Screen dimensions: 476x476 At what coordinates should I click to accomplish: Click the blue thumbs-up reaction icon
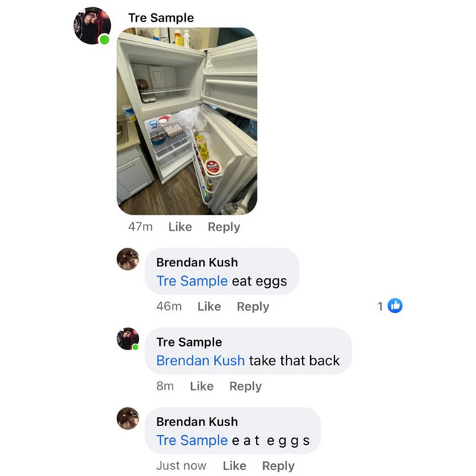click(x=395, y=306)
